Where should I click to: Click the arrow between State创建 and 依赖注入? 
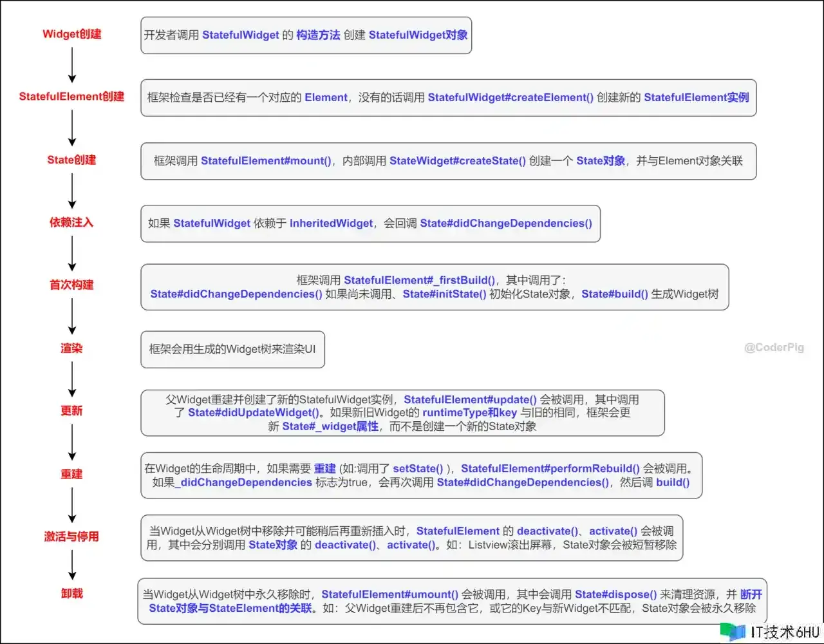[x=72, y=191]
